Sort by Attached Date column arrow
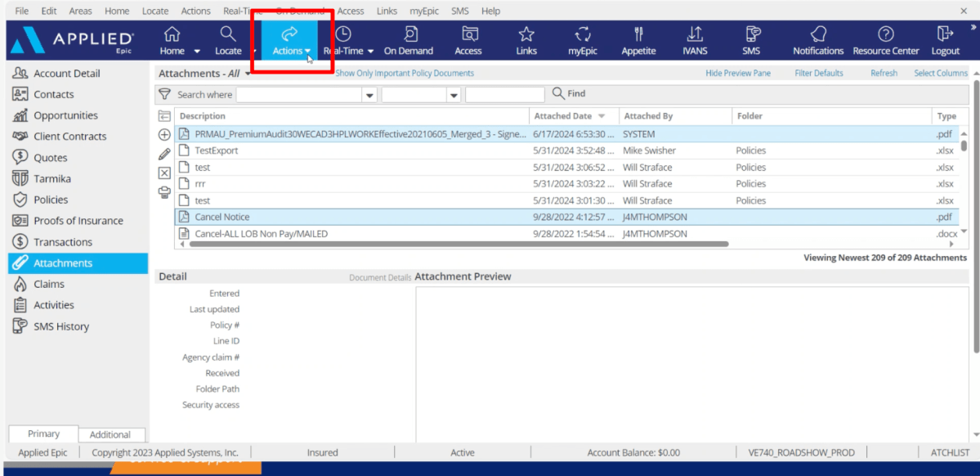 point(602,116)
